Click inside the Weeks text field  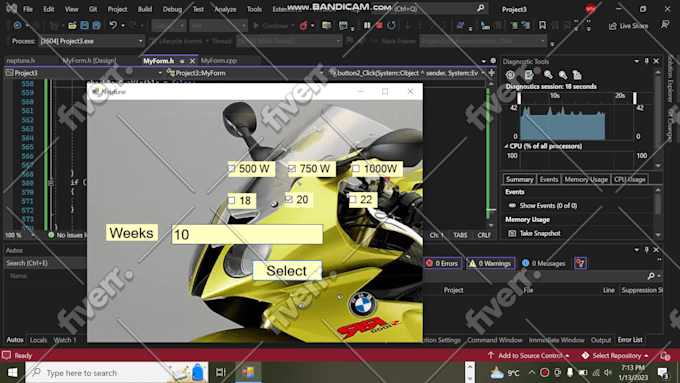click(247, 234)
